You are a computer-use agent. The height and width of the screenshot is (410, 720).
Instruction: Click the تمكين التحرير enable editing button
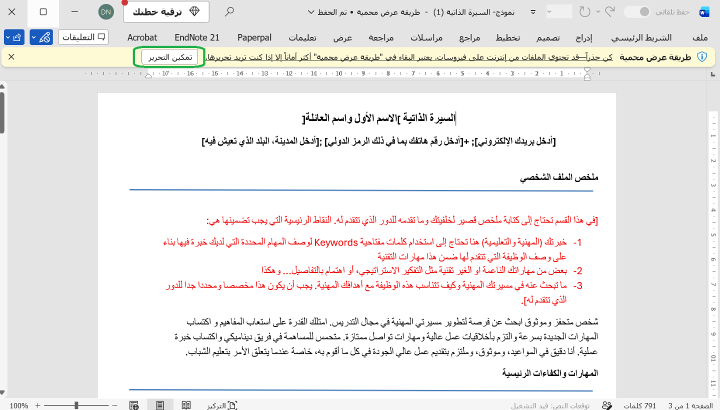point(169,57)
